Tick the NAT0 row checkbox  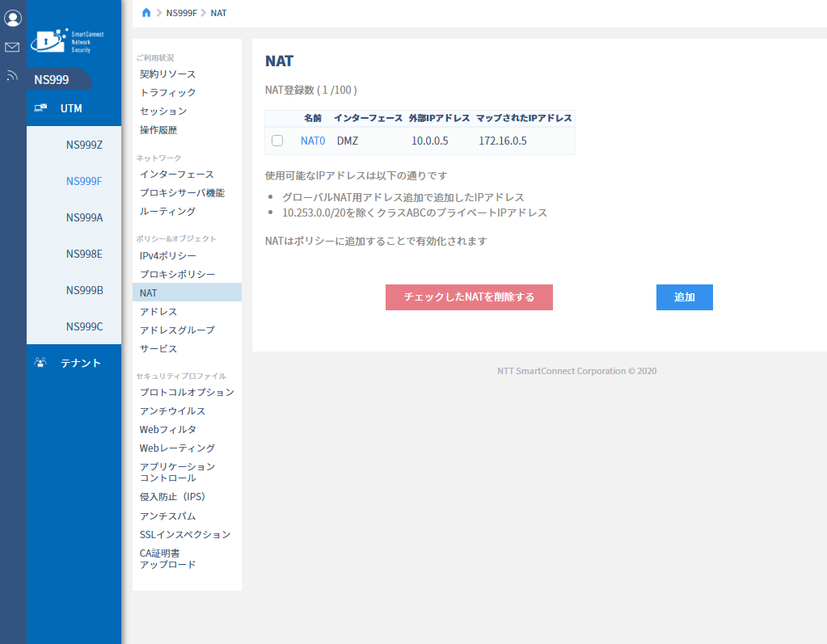(x=277, y=141)
